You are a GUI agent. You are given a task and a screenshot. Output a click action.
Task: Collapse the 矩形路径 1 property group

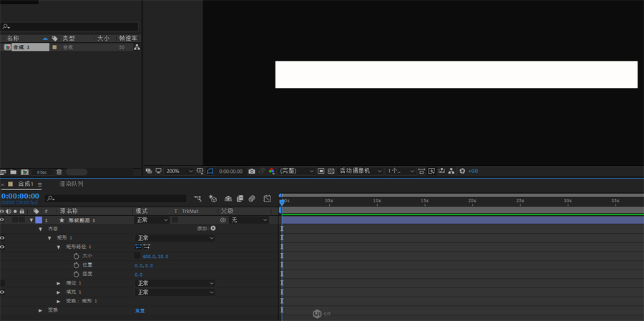click(x=59, y=247)
